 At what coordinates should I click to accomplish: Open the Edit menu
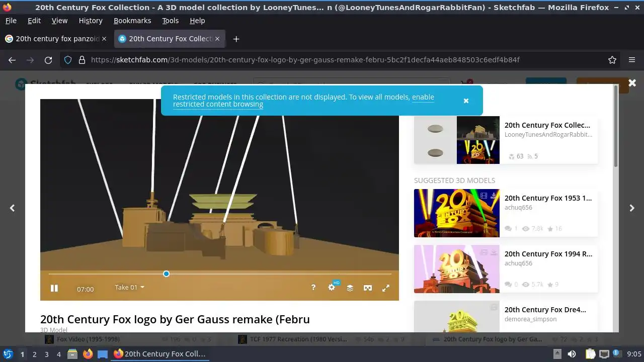pyautogui.click(x=34, y=21)
